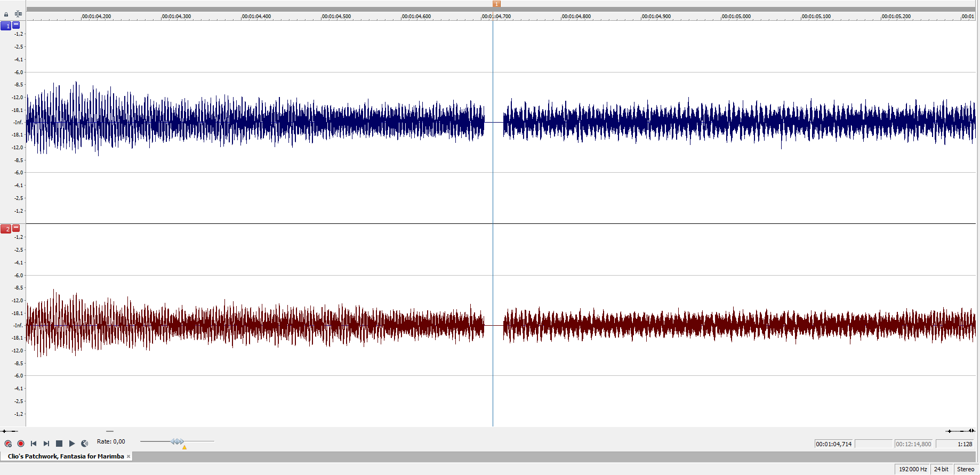Stop playback with the Stop button
The height and width of the screenshot is (475, 980).
[x=59, y=444]
